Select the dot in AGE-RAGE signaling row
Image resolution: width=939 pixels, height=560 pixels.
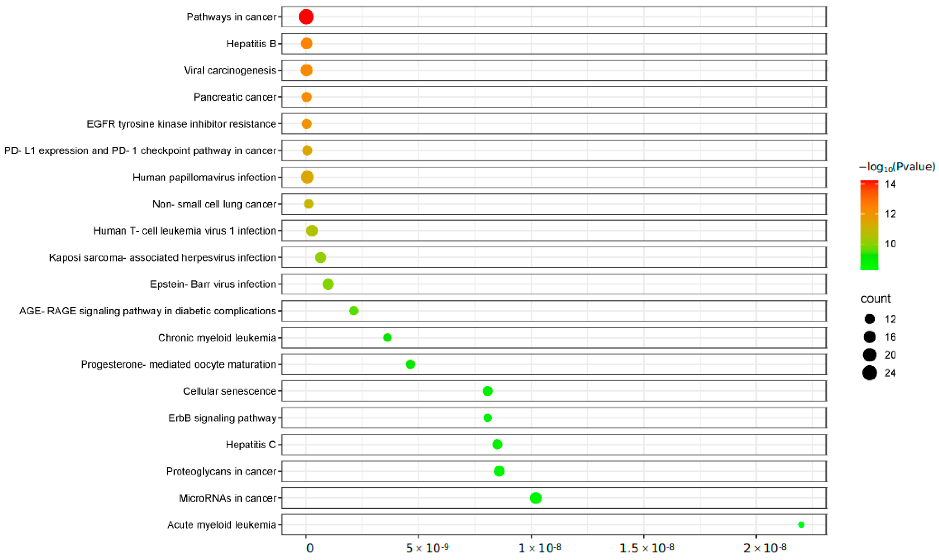click(354, 311)
